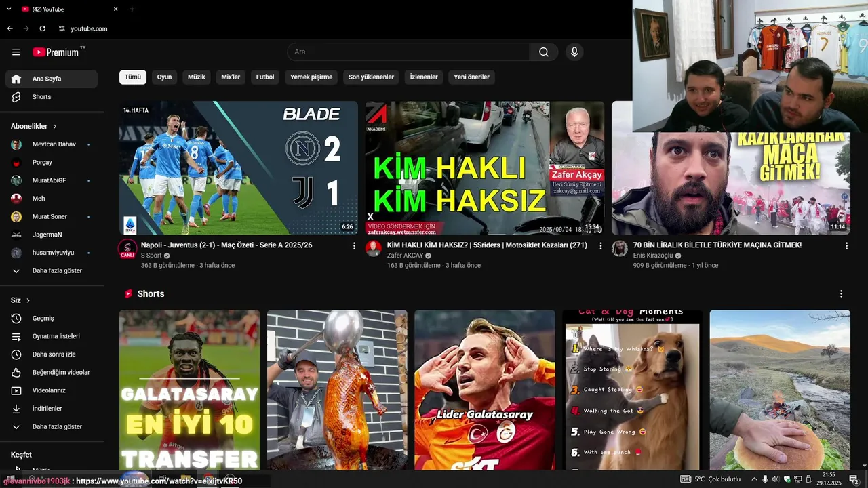Open Geçmiş history icon
The width and height of the screenshot is (868, 488).
click(16, 319)
